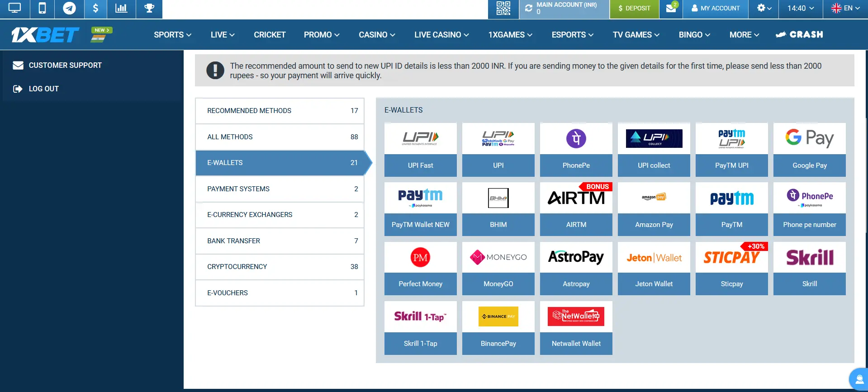Switch to ALL METHODS category
This screenshot has width=868, height=392.
[280, 137]
